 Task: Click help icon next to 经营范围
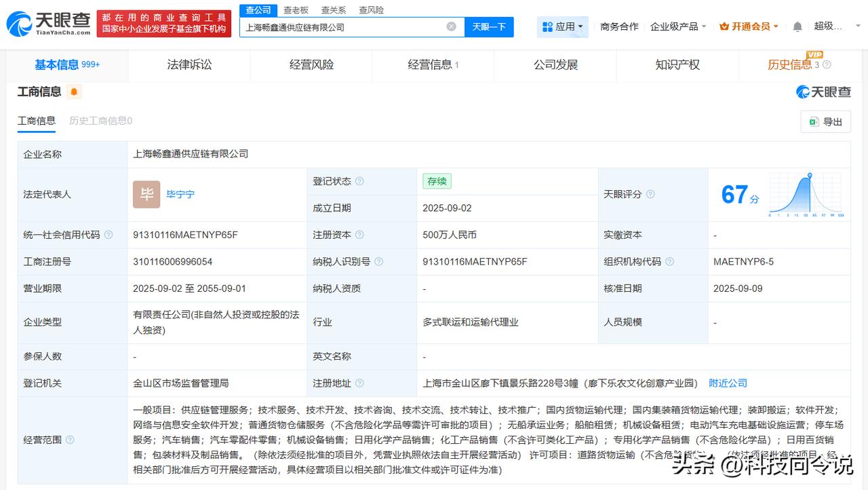click(70, 440)
